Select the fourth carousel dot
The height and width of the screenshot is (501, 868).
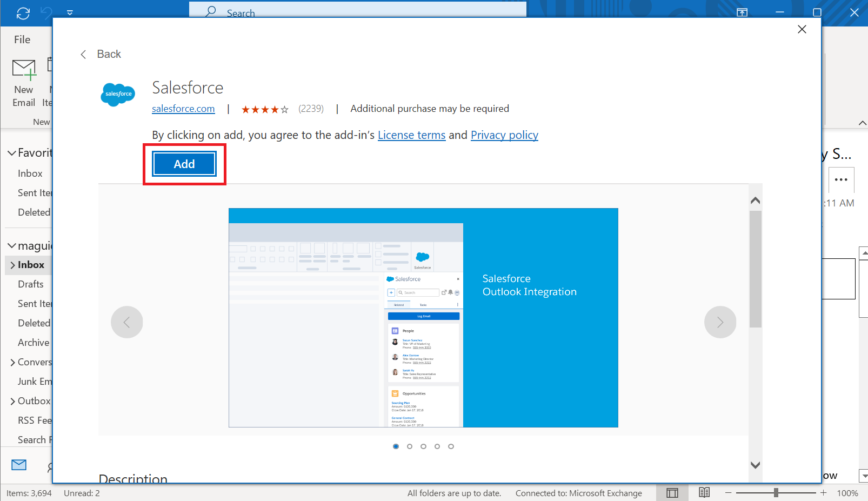[437, 446]
